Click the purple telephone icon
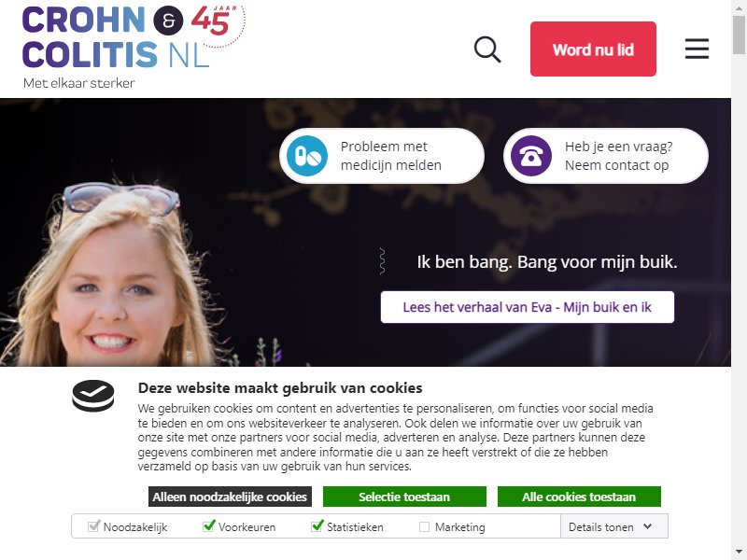747x560 pixels. coord(531,156)
